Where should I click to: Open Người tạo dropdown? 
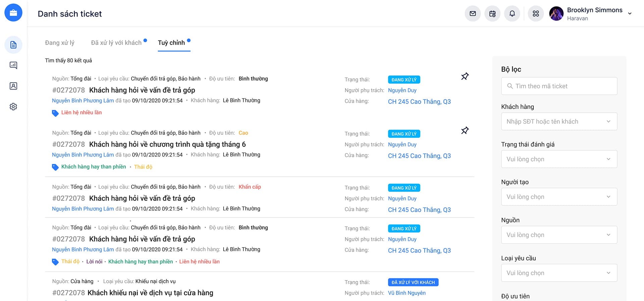point(559,197)
